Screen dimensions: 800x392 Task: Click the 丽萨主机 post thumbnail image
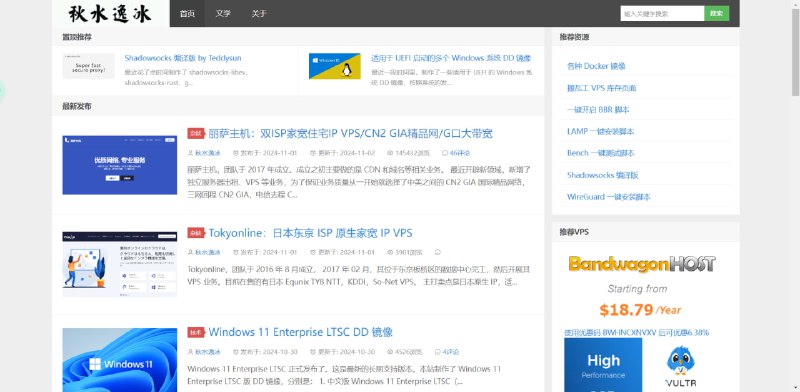pyautogui.click(x=120, y=165)
